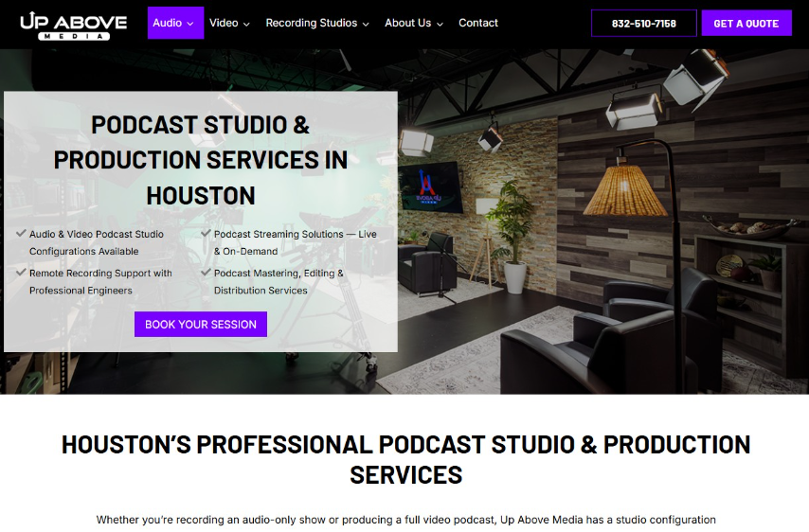Viewport: 809px width, 532px height.
Task: Open the Video menu
Action: [x=229, y=23]
